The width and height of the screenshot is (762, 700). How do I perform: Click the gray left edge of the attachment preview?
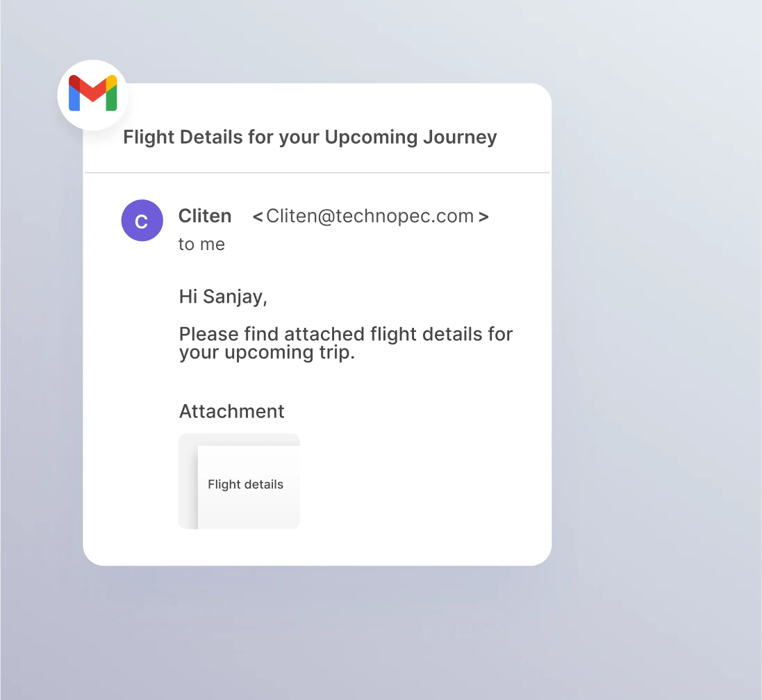click(x=188, y=486)
